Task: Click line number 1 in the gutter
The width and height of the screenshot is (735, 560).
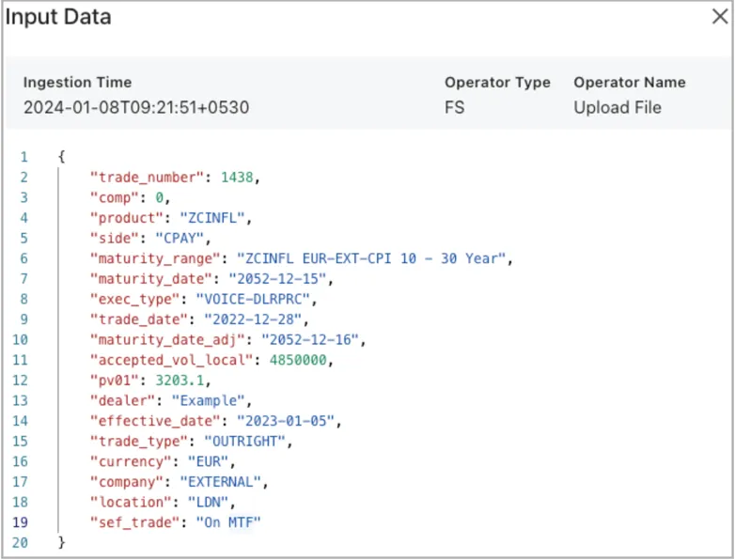Action: pos(23,157)
